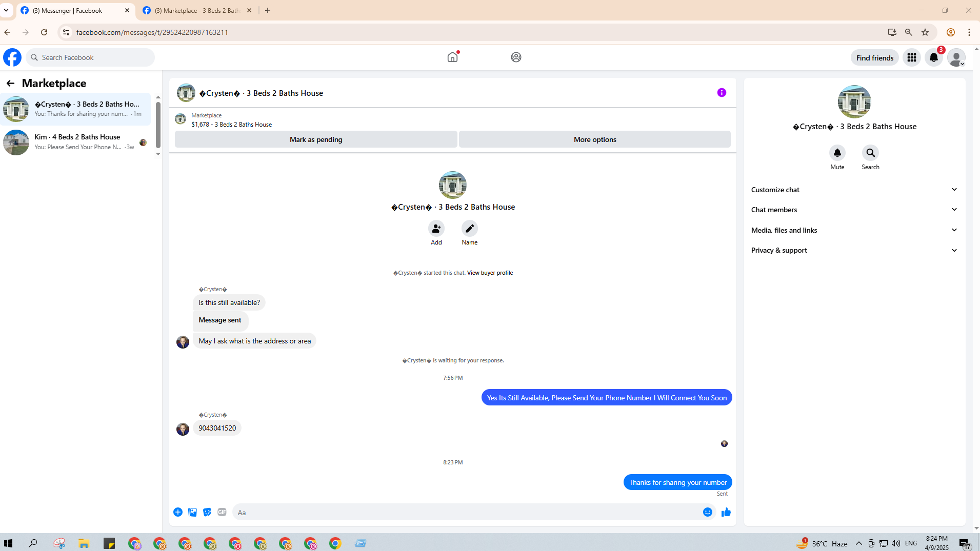Click the purple conversation information icon
Screen dimensions: 980x551
coord(722,93)
